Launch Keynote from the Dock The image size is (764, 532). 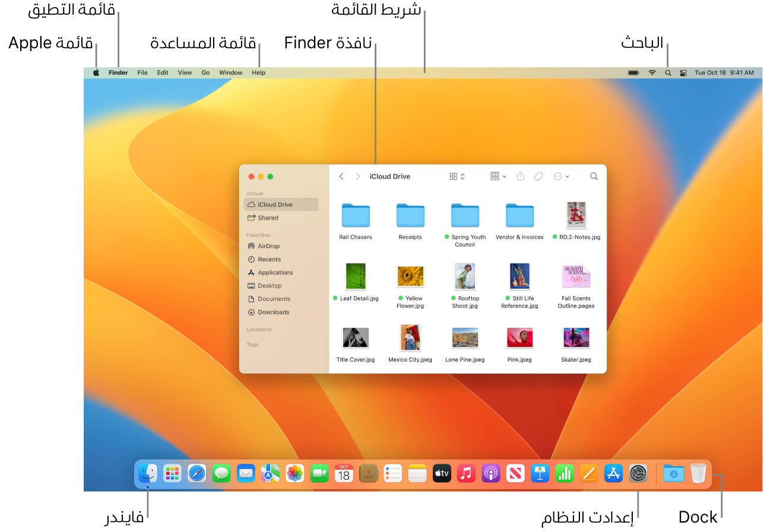pyautogui.click(x=540, y=473)
